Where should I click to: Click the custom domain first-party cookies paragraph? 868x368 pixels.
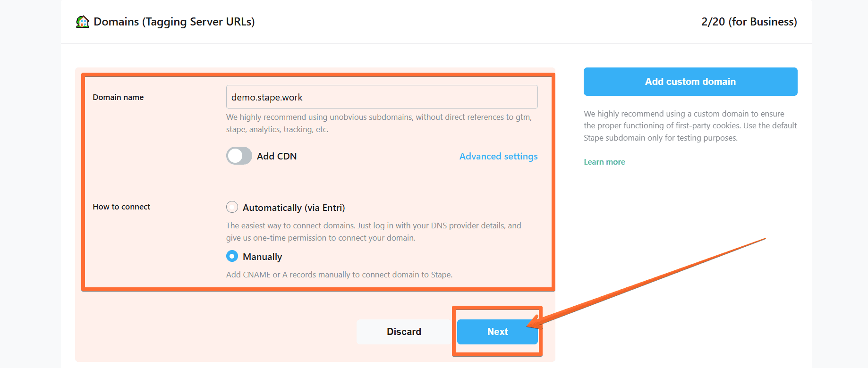[x=690, y=125]
